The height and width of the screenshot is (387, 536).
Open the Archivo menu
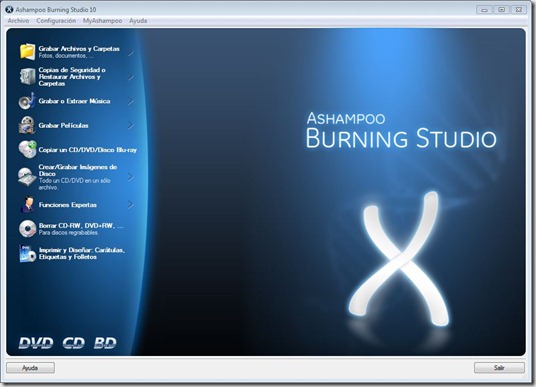(x=18, y=21)
